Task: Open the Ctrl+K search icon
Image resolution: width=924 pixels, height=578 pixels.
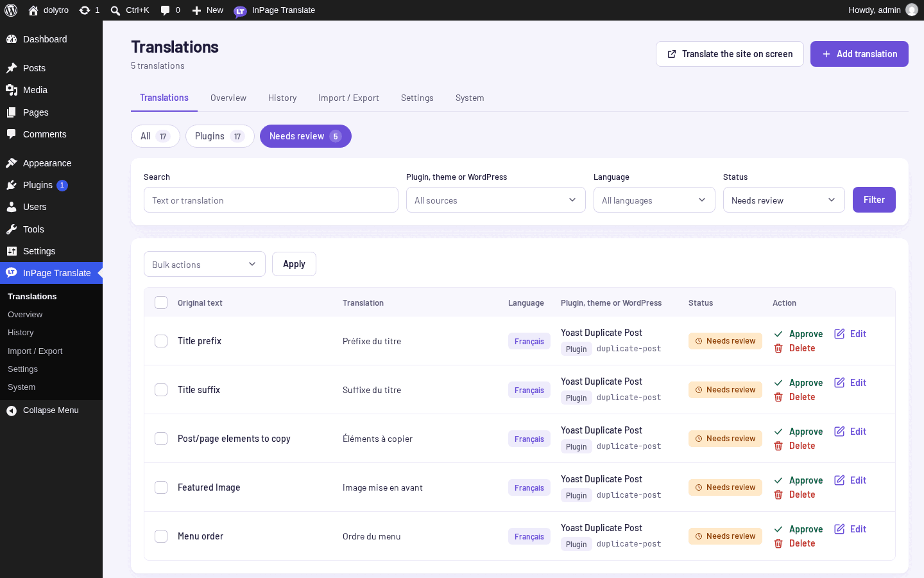Action: 116,10
